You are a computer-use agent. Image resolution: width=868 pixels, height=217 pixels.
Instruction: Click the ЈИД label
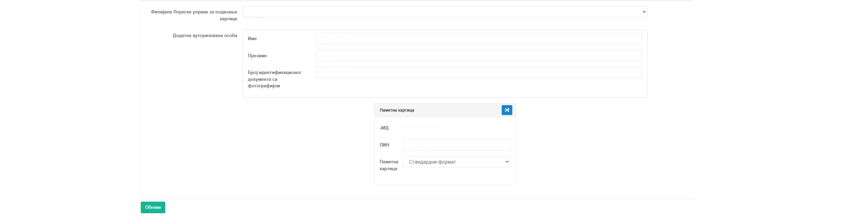[x=384, y=128]
